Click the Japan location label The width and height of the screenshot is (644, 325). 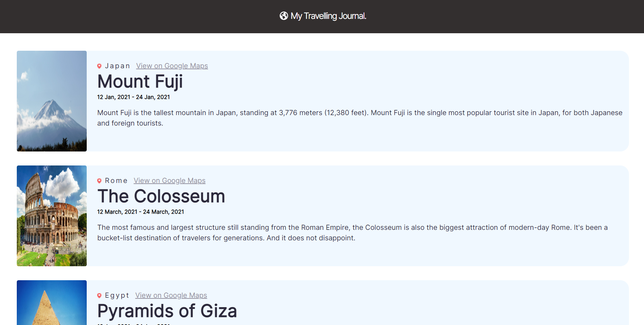[x=117, y=66]
